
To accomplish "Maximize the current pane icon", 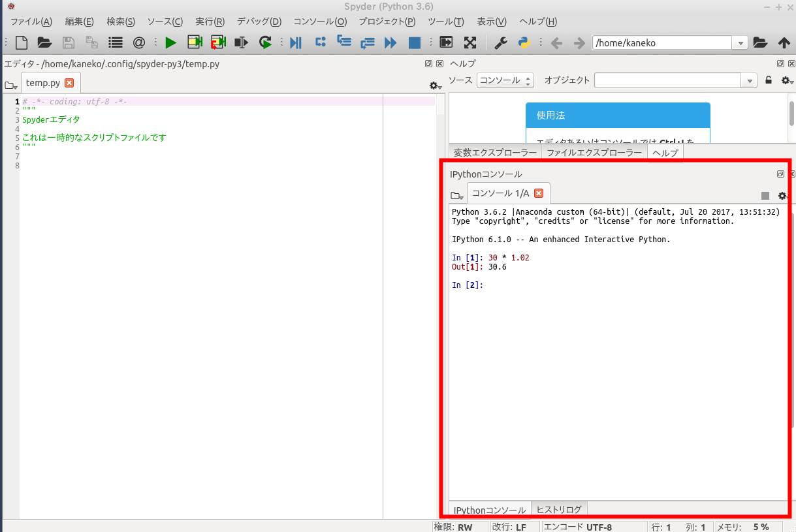I will 446,43.
